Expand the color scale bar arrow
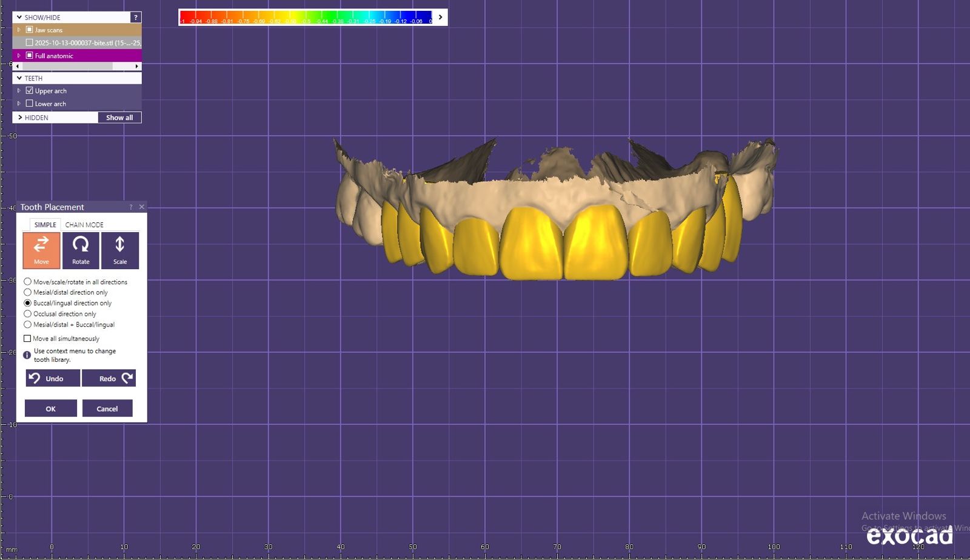 pyautogui.click(x=440, y=18)
